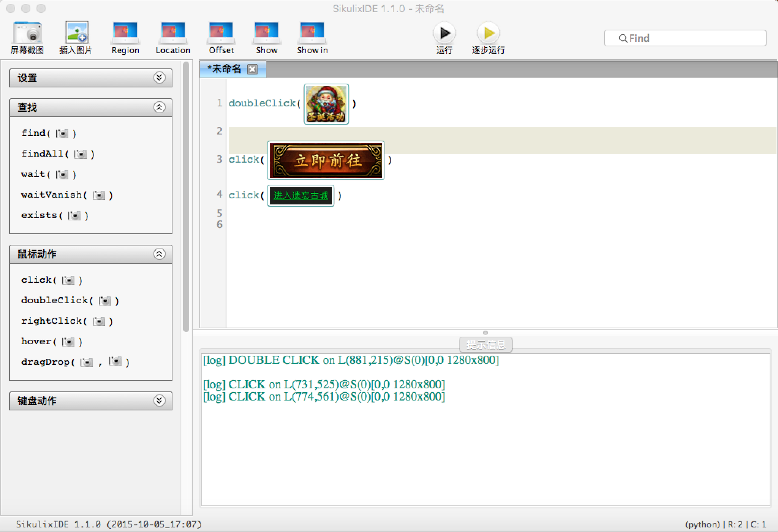Insert the findAll() command

coord(58,154)
